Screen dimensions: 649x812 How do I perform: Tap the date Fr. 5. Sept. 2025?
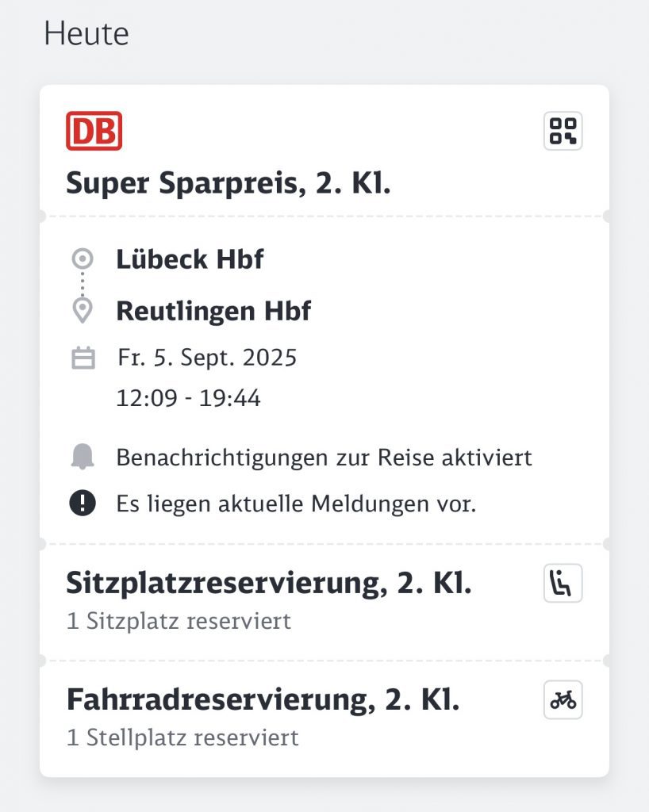(207, 358)
